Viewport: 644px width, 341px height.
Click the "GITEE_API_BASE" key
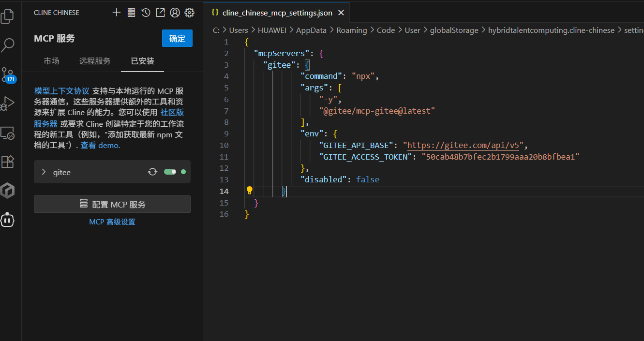356,145
